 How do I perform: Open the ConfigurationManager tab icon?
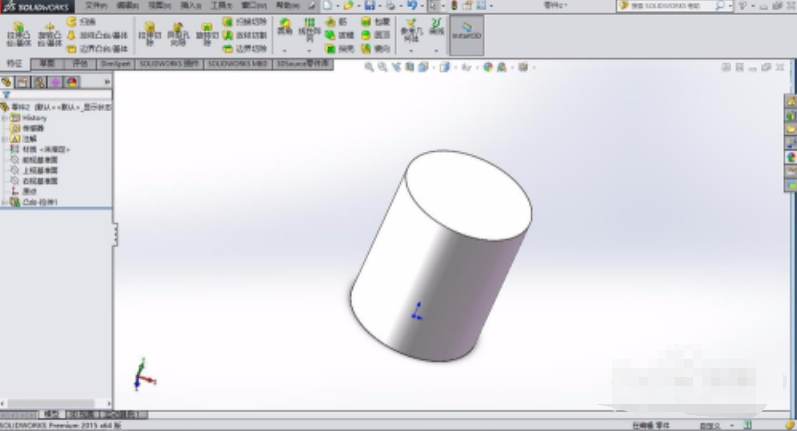pyautogui.click(x=39, y=82)
